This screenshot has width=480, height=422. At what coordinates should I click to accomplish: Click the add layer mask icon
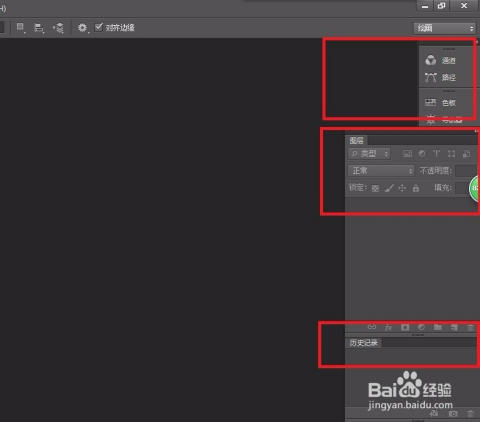[x=405, y=327]
